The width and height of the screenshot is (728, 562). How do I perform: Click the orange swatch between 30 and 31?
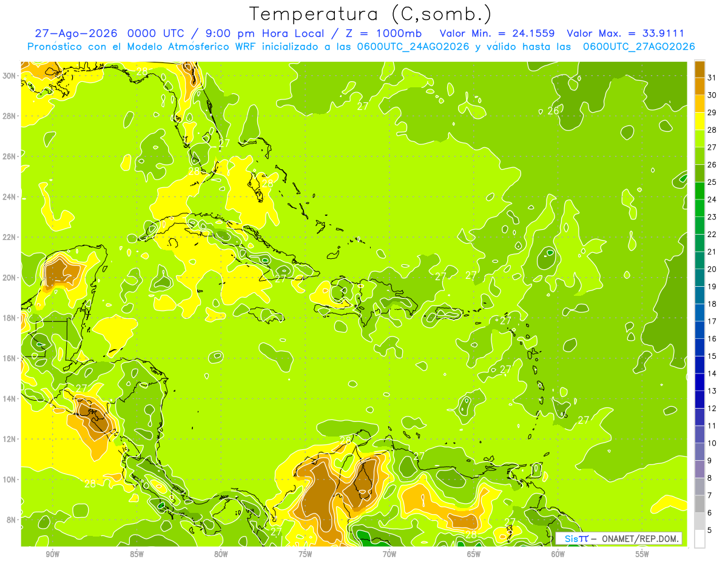[699, 87]
